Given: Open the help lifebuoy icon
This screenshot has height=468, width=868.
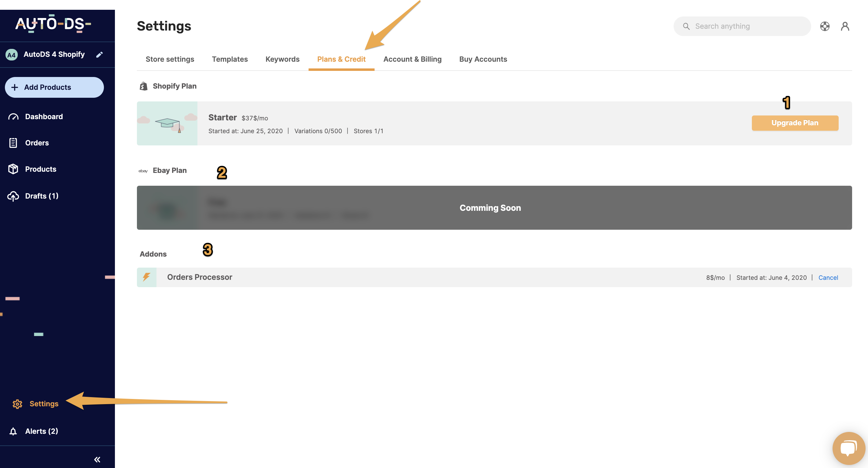Looking at the screenshot, I should click(x=825, y=26).
